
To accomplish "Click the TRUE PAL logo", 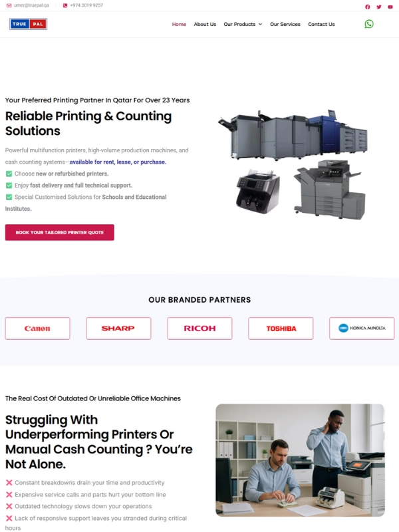I will point(28,24).
